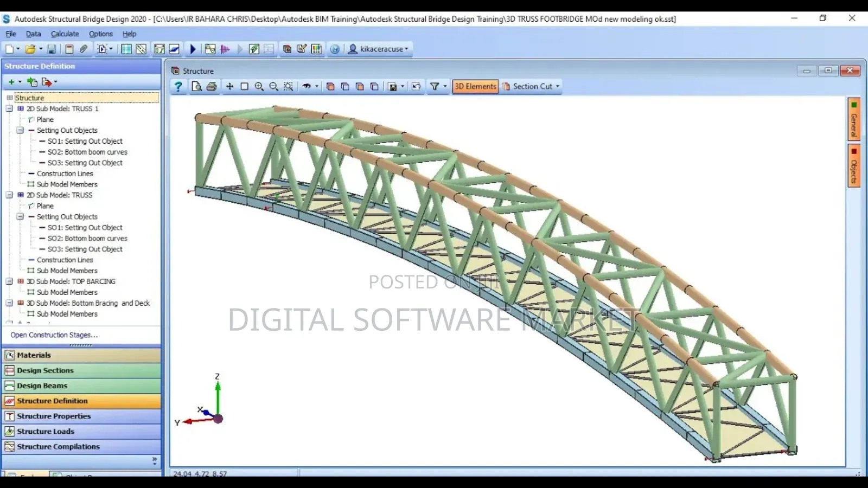The width and height of the screenshot is (868, 488).
Task: Open the File menu
Action: (x=11, y=34)
